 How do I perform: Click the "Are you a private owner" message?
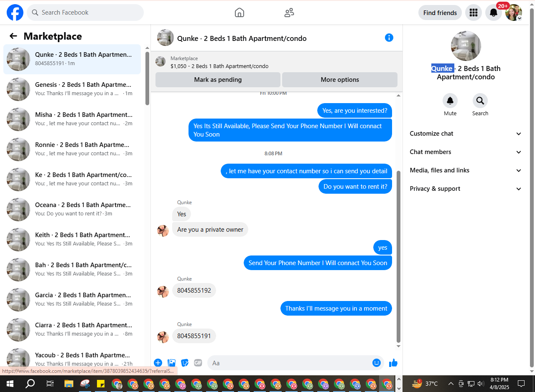click(210, 230)
